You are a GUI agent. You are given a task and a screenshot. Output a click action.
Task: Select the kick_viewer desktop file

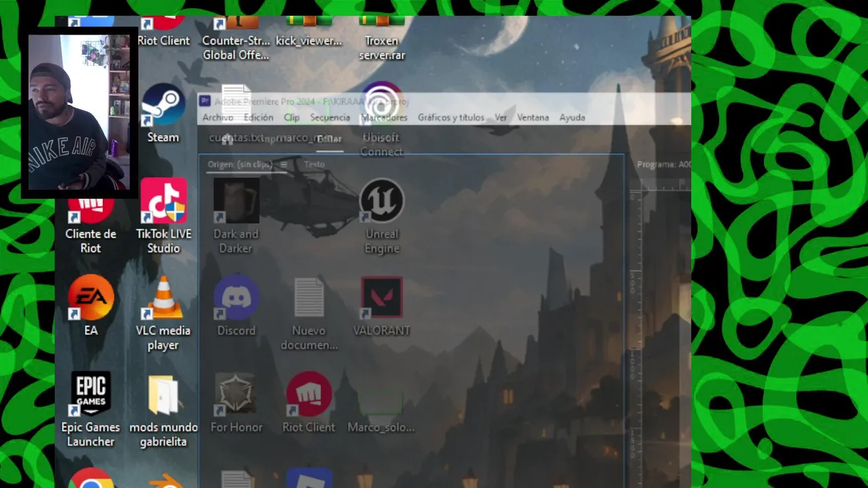point(309,33)
